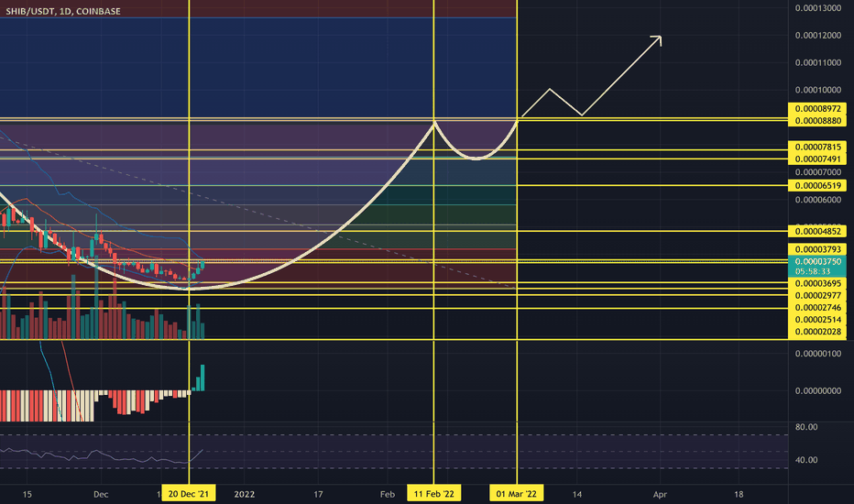Click the yellow 0.00002977 price level tag
Screen dimensions: 854x504
tap(817, 295)
